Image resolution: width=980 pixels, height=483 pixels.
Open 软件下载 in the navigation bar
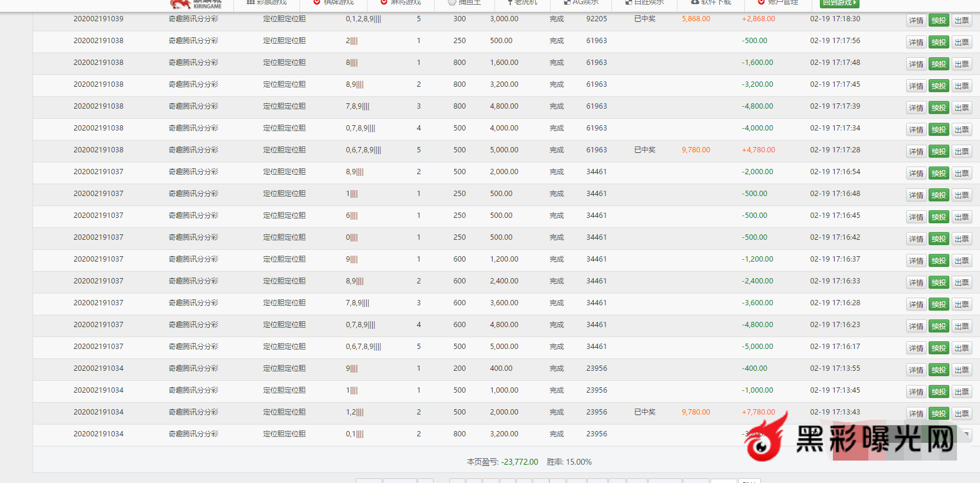point(711,3)
